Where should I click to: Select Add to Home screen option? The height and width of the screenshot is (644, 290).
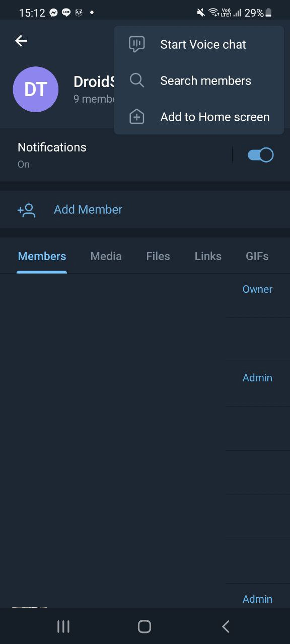point(199,117)
